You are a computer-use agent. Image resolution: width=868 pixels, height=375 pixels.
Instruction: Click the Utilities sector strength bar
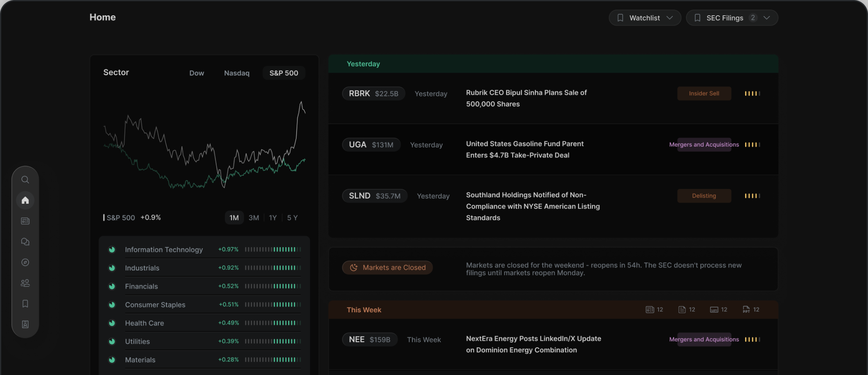click(x=273, y=341)
